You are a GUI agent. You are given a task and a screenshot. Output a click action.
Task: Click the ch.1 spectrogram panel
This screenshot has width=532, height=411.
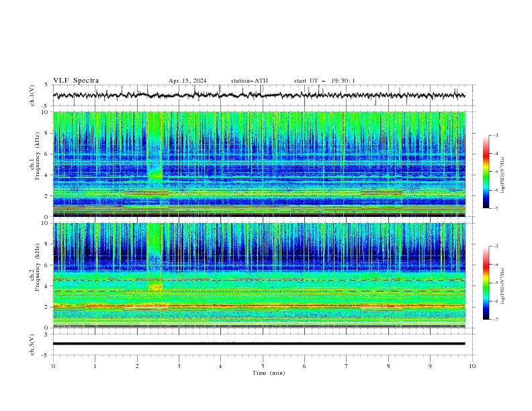[259, 164]
